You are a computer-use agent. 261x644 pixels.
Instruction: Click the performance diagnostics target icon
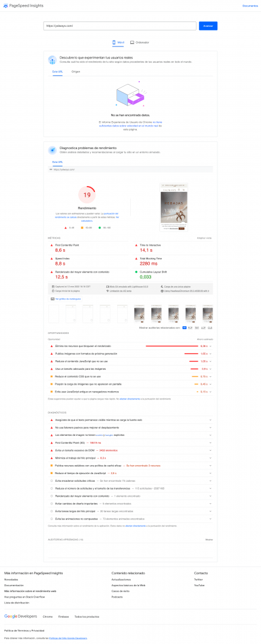point(52,150)
